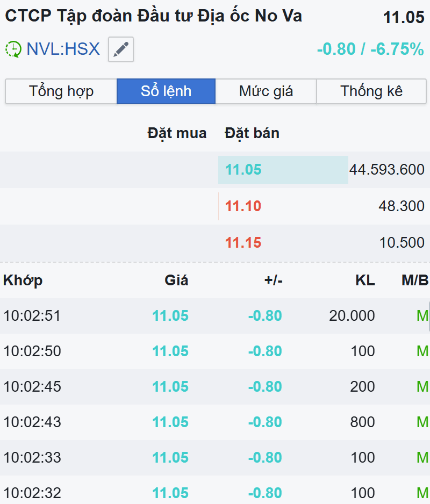Viewport: 430px width, 504px height.
Task: Click the Đặt mua column header
Action: pyautogui.click(x=177, y=133)
